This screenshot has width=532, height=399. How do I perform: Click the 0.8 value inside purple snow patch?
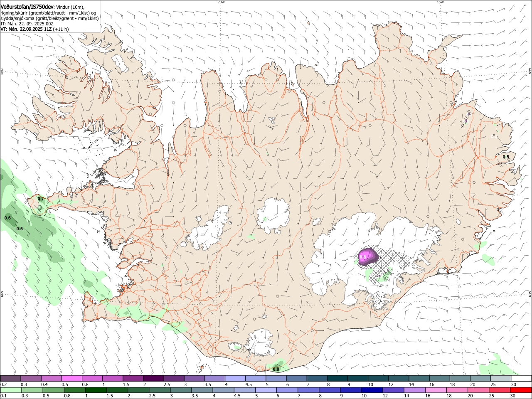click(x=363, y=257)
